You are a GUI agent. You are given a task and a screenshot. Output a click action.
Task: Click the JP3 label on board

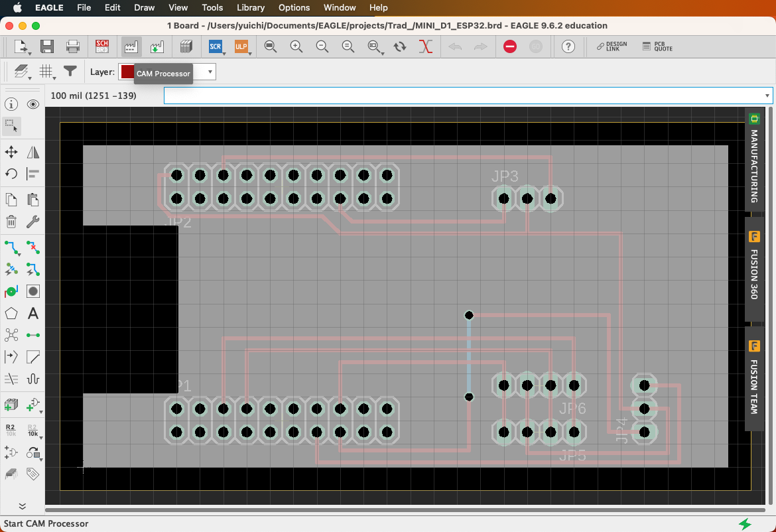coord(505,176)
